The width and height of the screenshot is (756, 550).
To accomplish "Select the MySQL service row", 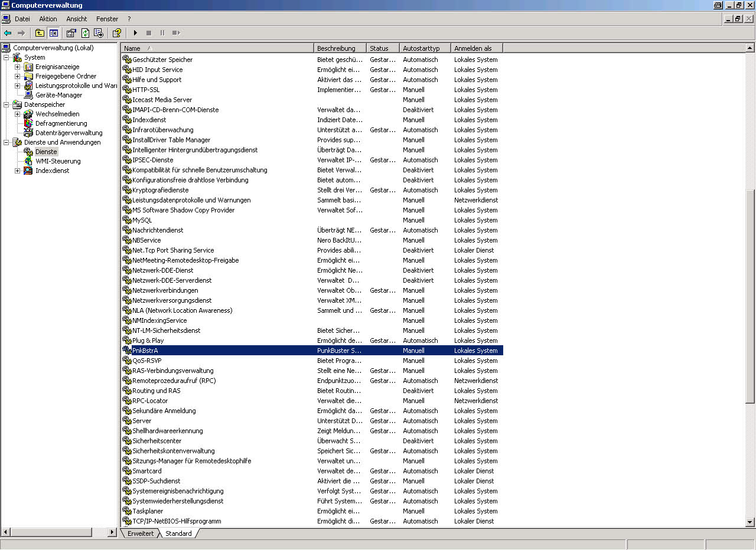I will click(142, 220).
